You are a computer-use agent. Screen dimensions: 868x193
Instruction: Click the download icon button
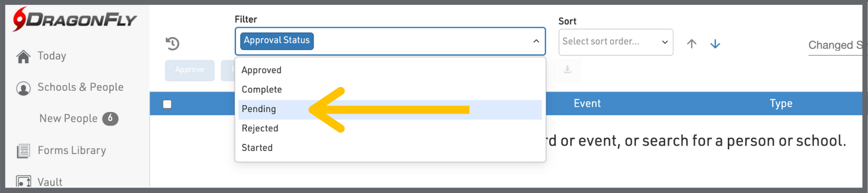(x=567, y=70)
